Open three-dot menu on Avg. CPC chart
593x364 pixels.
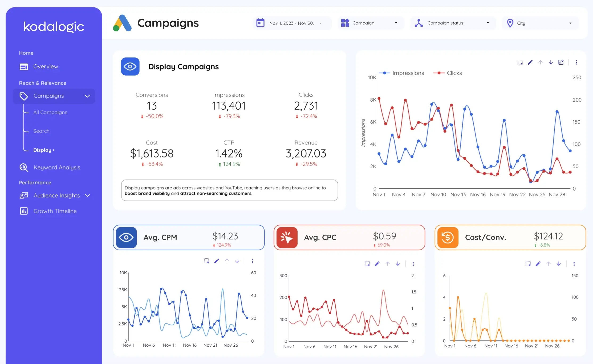tap(413, 264)
